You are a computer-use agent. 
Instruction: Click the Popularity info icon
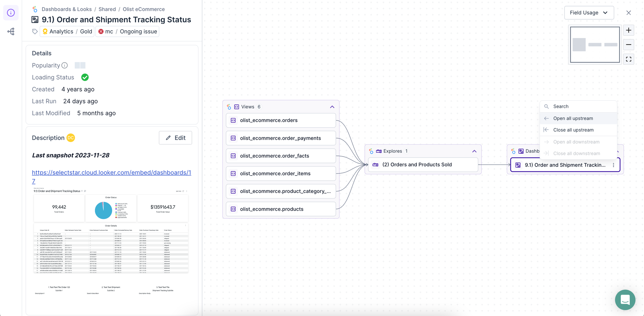click(x=65, y=65)
